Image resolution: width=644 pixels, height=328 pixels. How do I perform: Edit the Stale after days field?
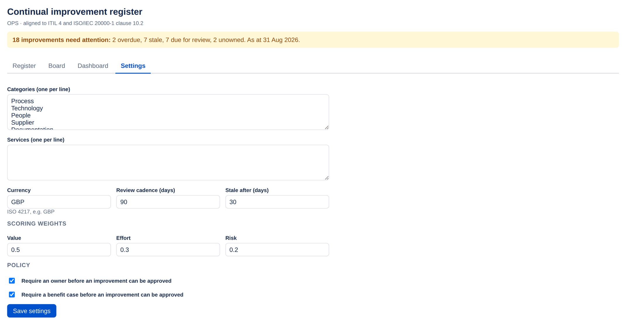click(x=277, y=202)
